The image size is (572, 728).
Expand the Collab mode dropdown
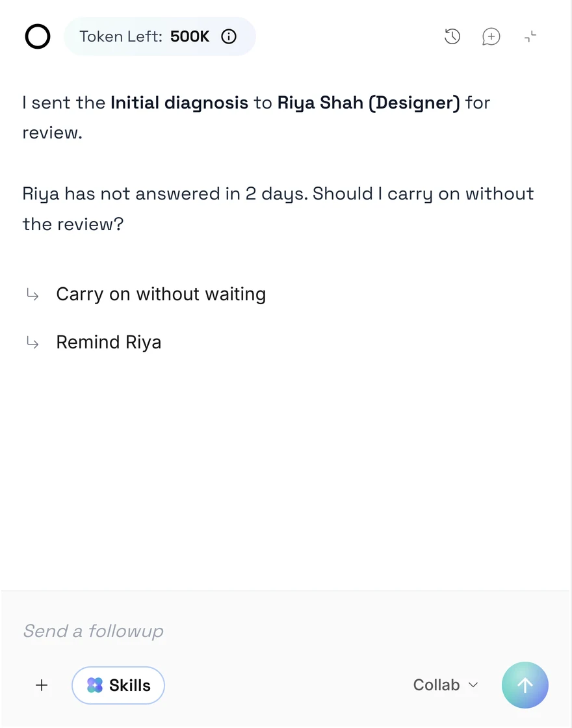(445, 685)
